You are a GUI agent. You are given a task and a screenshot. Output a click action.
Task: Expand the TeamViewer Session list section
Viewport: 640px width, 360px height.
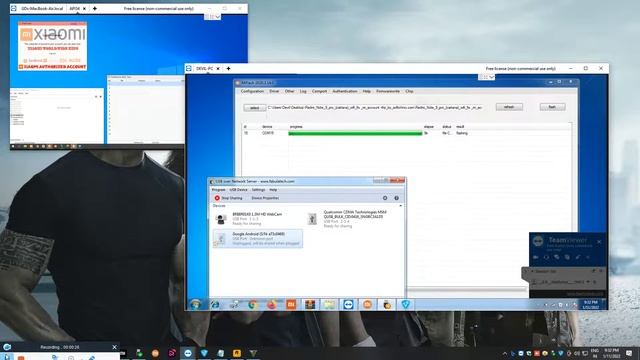[x=532, y=271]
